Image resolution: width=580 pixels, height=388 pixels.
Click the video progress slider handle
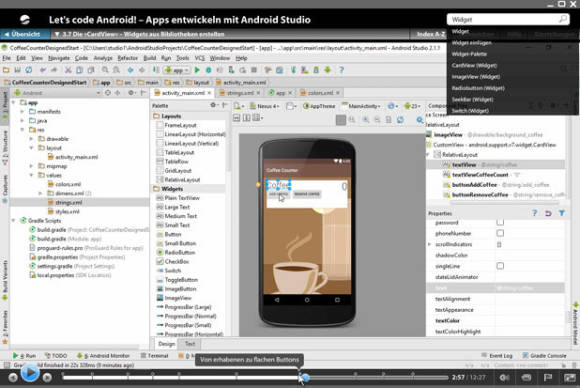pyautogui.click(x=305, y=378)
